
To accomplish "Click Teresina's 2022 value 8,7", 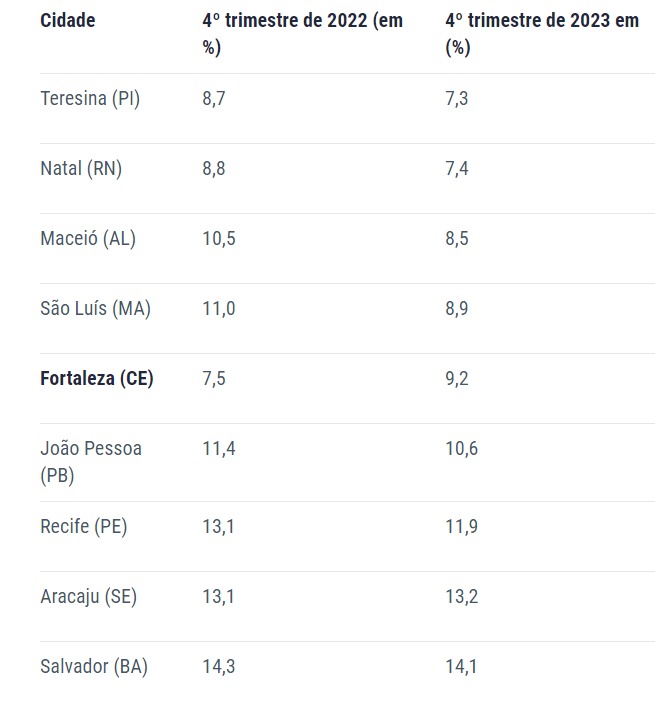I will coord(214,98).
